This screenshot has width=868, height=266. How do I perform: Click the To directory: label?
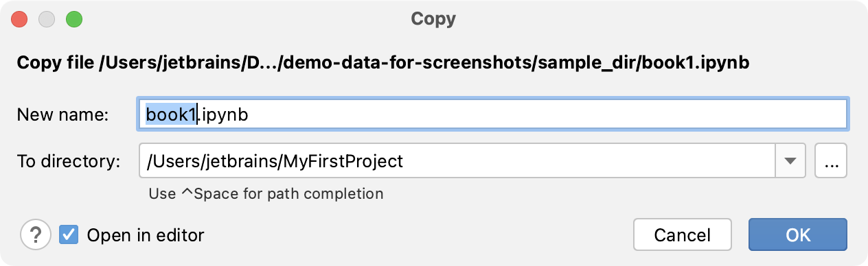69,161
